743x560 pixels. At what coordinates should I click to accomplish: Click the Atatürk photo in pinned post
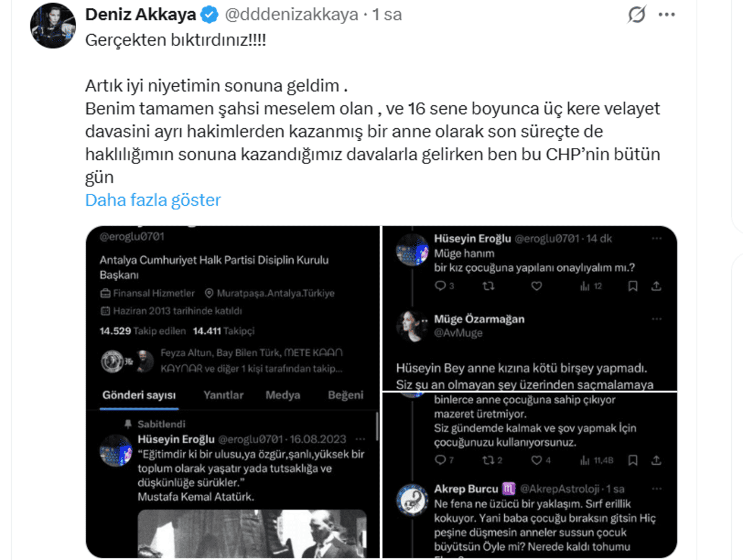coord(252,533)
